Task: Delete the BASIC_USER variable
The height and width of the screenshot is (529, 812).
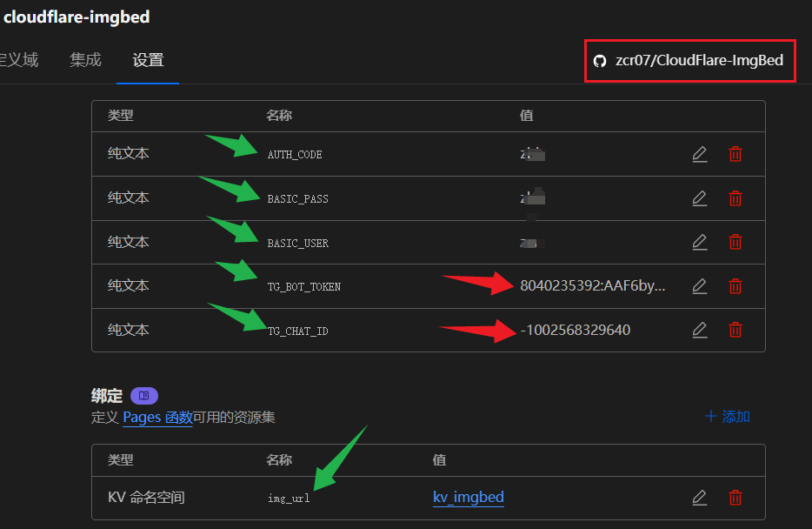Action: (735, 242)
